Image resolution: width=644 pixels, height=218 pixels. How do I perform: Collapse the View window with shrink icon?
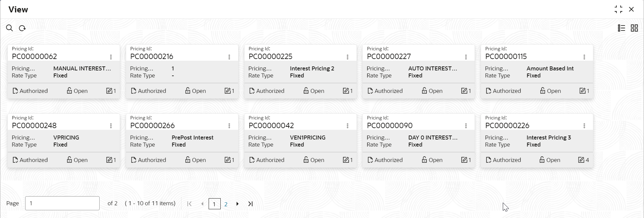[619, 9]
